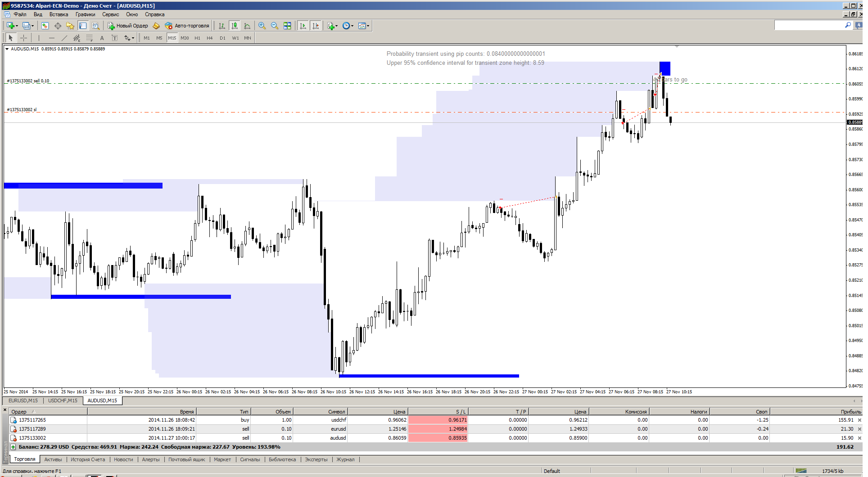Switch timeframe to M1

[x=147, y=38]
